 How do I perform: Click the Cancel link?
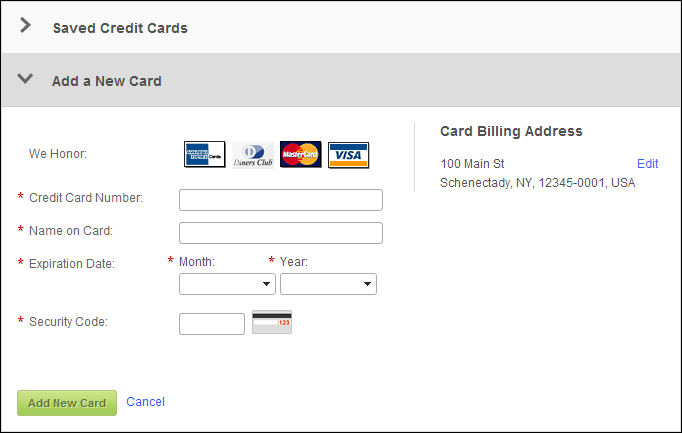(x=145, y=402)
